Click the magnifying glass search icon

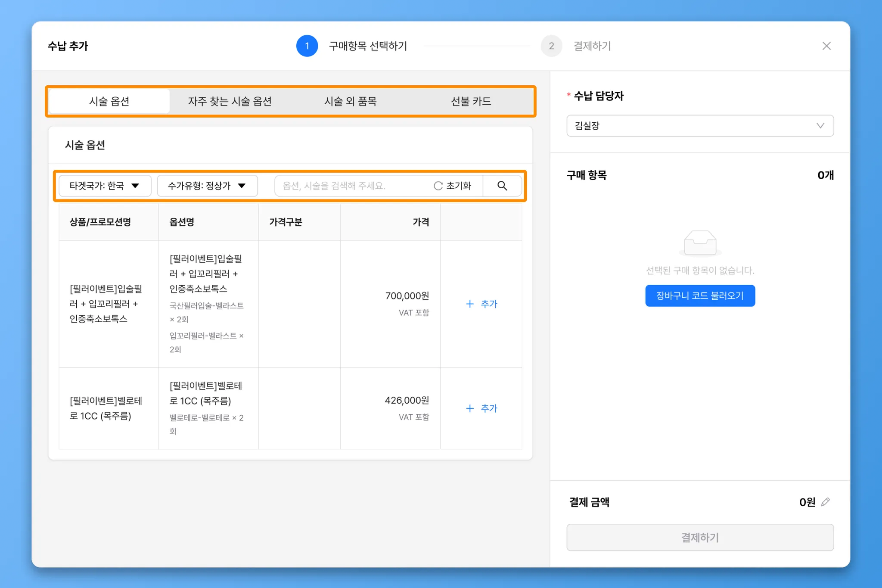[502, 186]
